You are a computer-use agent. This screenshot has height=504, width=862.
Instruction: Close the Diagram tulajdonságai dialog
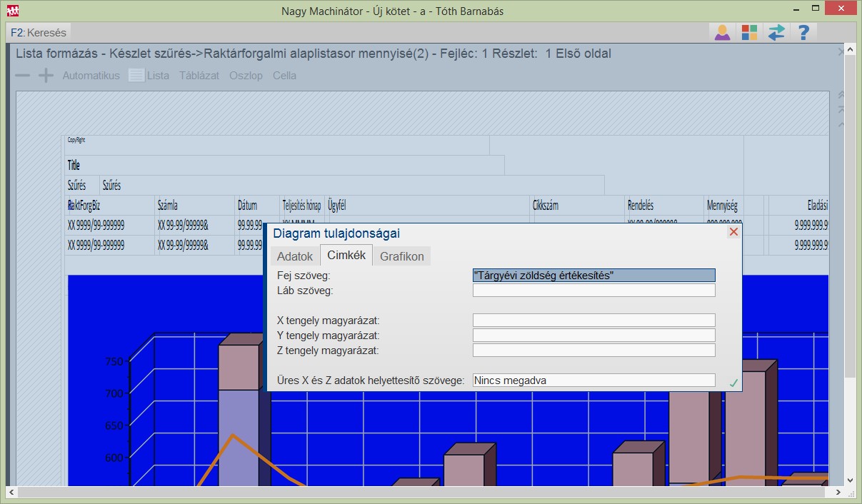tap(733, 232)
